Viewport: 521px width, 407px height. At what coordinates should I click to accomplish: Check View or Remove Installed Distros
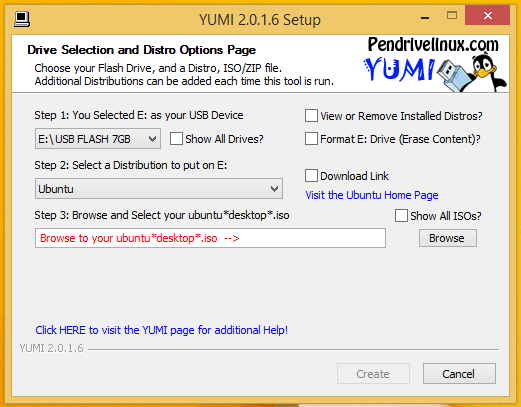click(311, 116)
